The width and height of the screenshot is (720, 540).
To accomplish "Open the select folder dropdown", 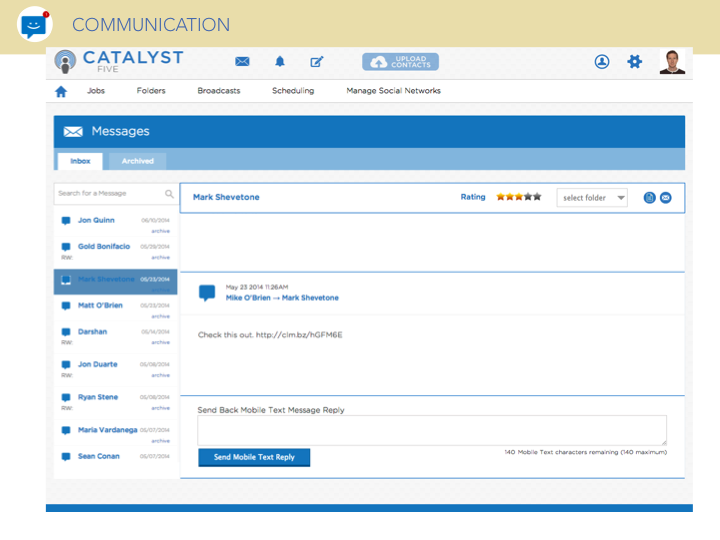I will coord(592,198).
